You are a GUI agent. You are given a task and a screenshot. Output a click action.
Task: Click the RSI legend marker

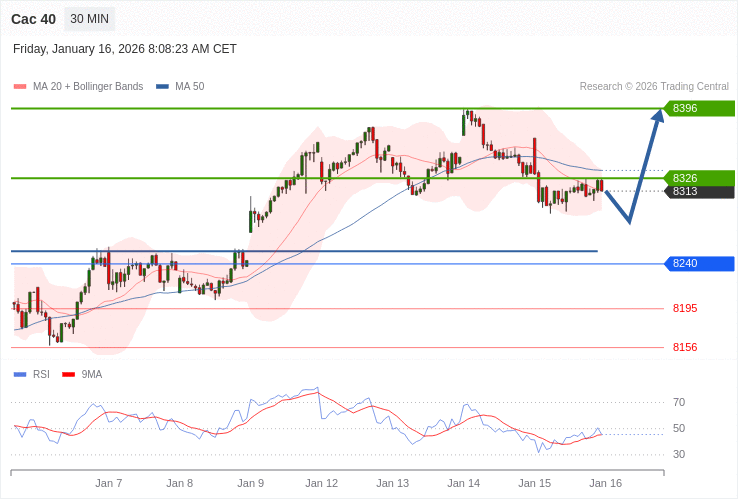[x=20, y=375]
